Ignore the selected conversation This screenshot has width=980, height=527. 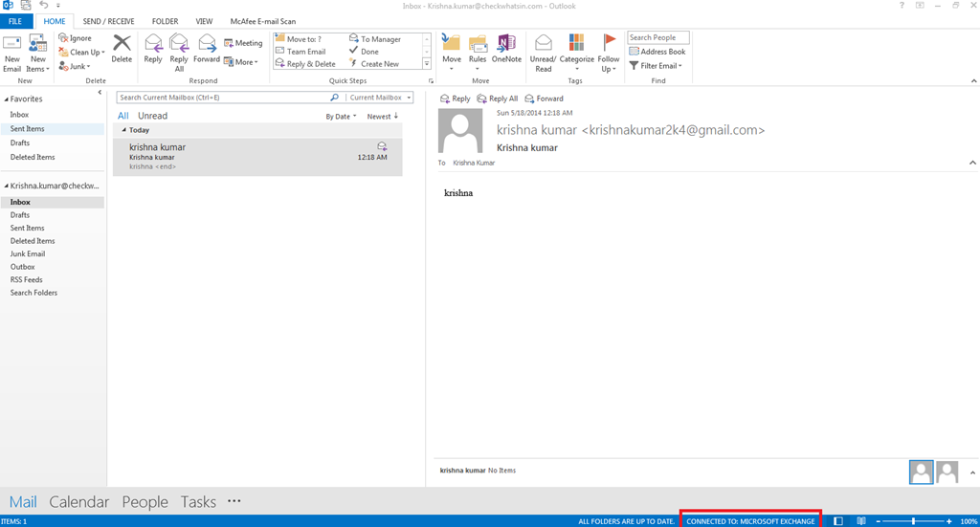point(75,38)
